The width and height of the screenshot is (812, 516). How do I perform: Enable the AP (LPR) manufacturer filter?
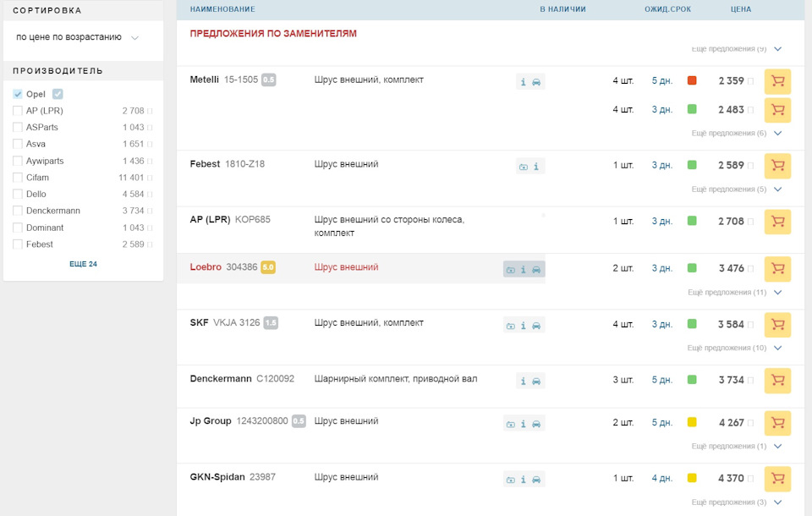pyautogui.click(x=18, y=111)
